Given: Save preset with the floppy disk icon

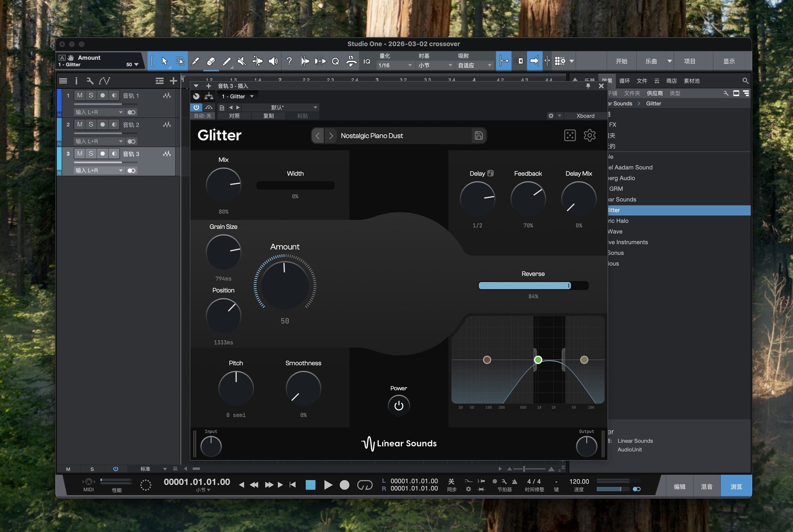Looking at the screenshot, I should 478,135.
